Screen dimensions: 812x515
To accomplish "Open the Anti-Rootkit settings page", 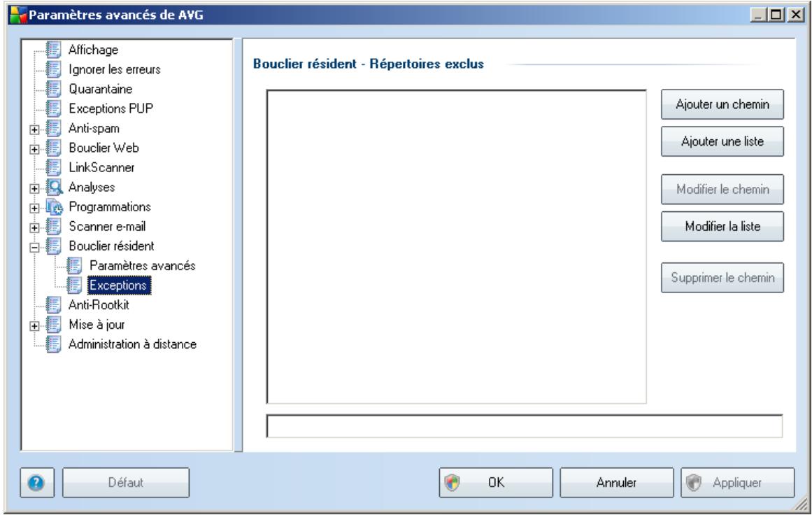I will (99, 305).
